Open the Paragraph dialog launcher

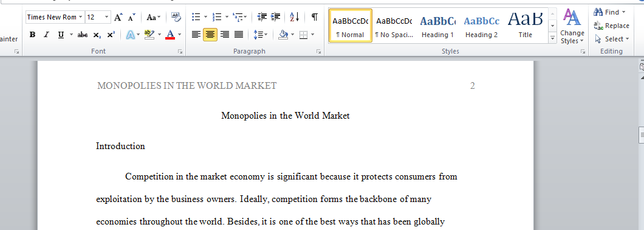[x=318, y=52]
